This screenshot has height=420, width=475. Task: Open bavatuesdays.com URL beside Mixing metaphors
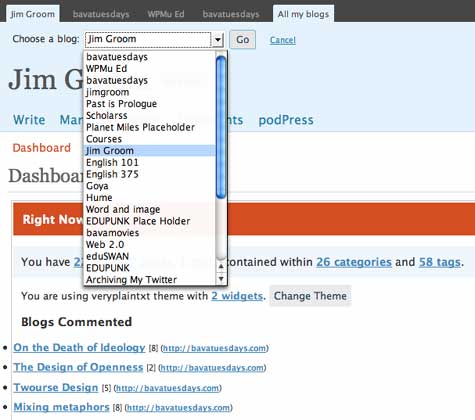click(178, 408)
